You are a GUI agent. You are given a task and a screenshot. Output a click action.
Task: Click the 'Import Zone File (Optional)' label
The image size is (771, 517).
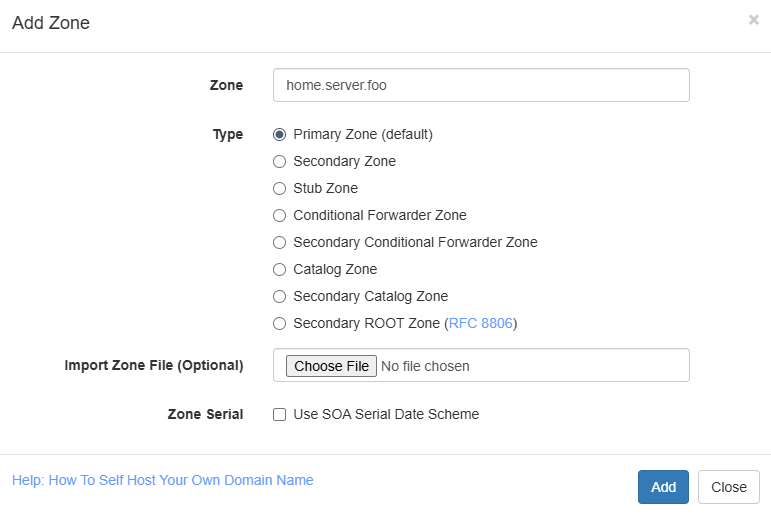[x=154, y=365]
